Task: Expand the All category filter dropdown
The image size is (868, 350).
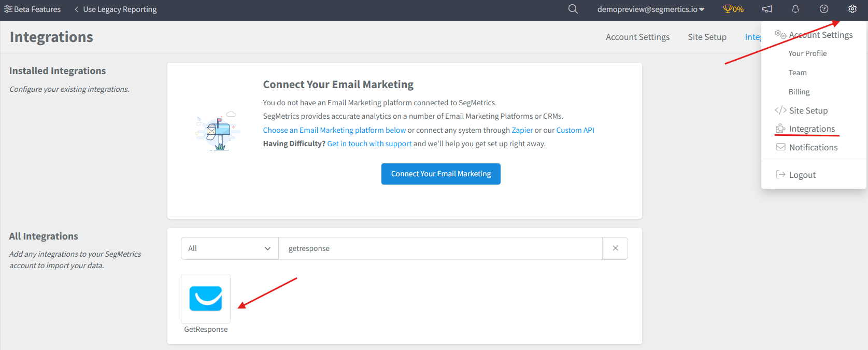Action: tap(230, 248)
